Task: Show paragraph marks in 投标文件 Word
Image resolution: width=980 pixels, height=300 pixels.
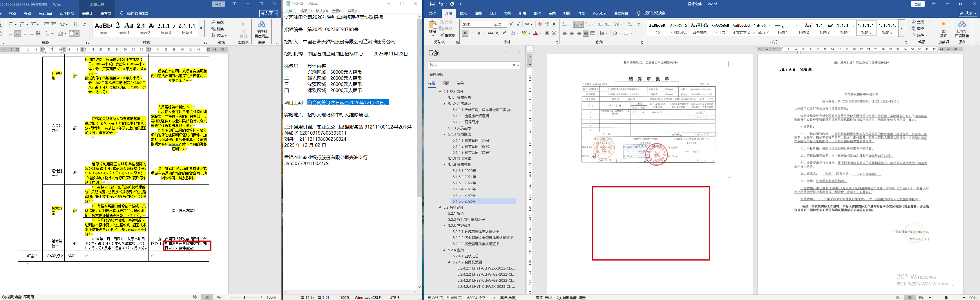Action: (639, 24)
